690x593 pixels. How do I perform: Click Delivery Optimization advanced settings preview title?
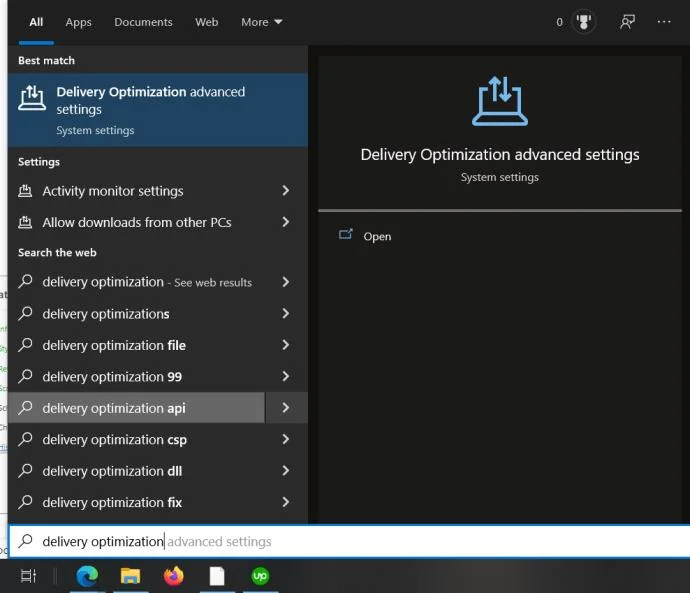(500, 155)
